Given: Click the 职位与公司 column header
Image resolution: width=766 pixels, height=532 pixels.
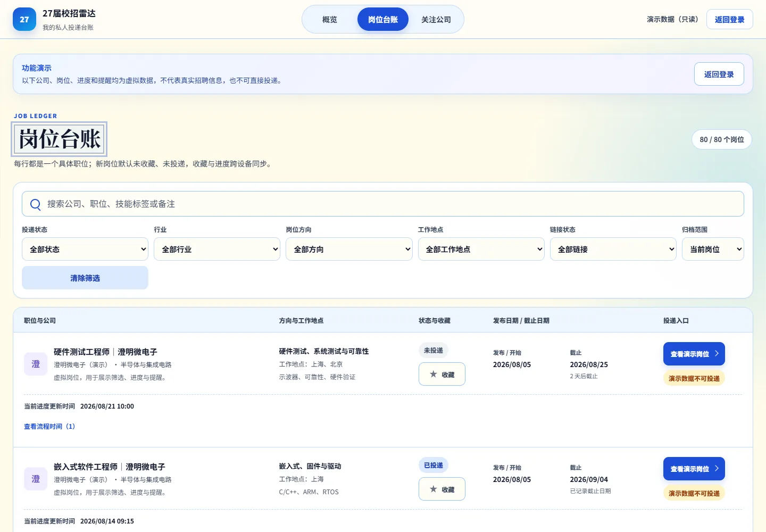Looking at the screenshot, I should (40, 320).
